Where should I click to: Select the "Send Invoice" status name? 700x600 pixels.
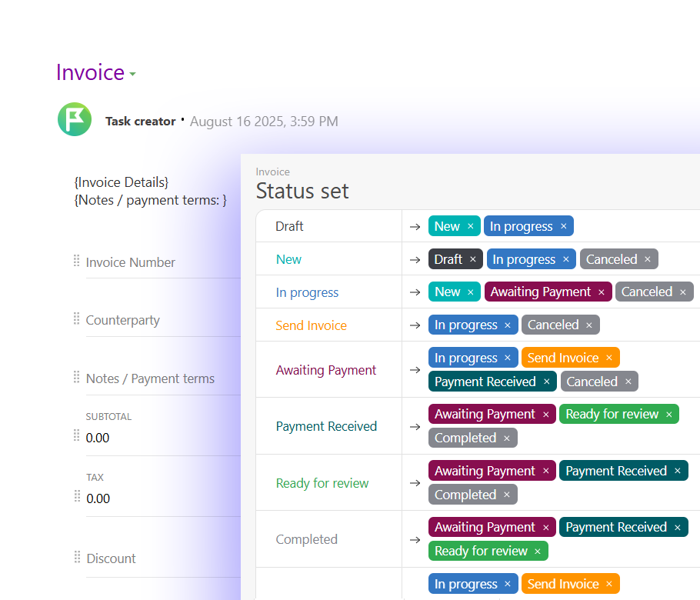[311, 325]
